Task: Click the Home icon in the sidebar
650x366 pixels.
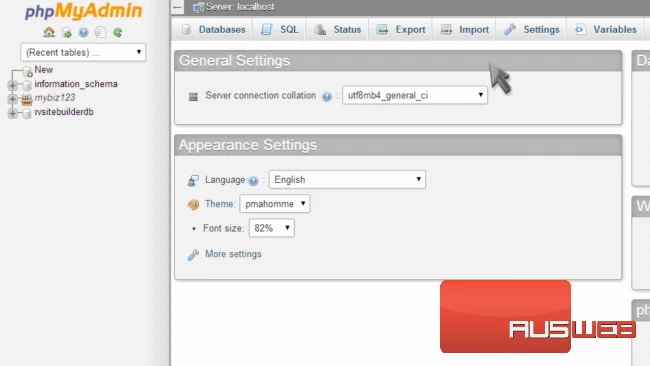Action: tap(49, 32)
